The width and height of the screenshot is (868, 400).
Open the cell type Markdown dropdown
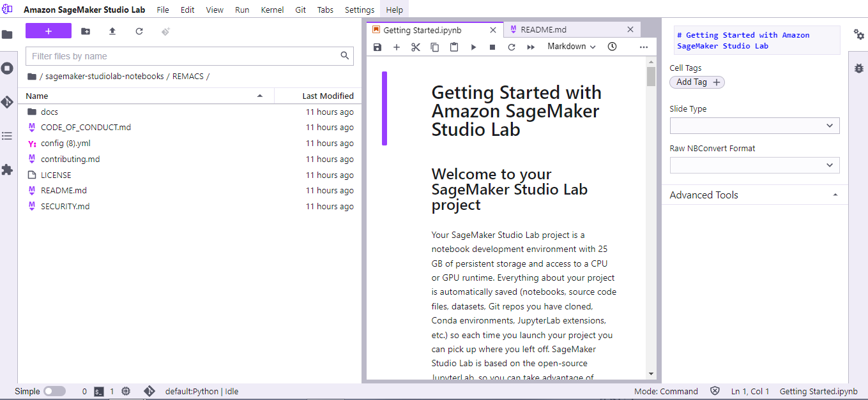[572, 47]
